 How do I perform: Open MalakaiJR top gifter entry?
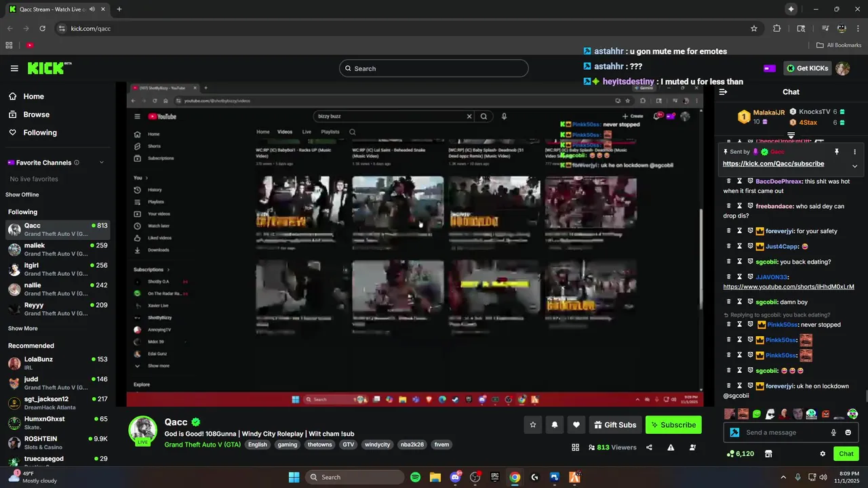762,117
